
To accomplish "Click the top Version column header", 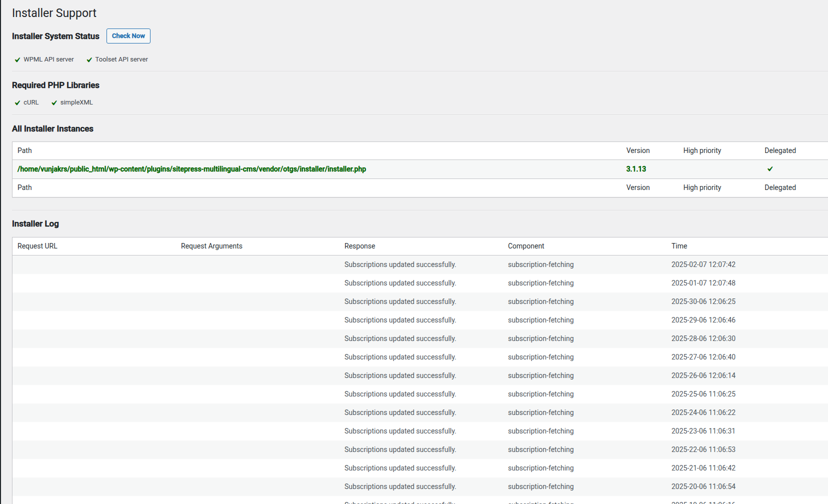I will pyautogui.click(x=638, y=150).
